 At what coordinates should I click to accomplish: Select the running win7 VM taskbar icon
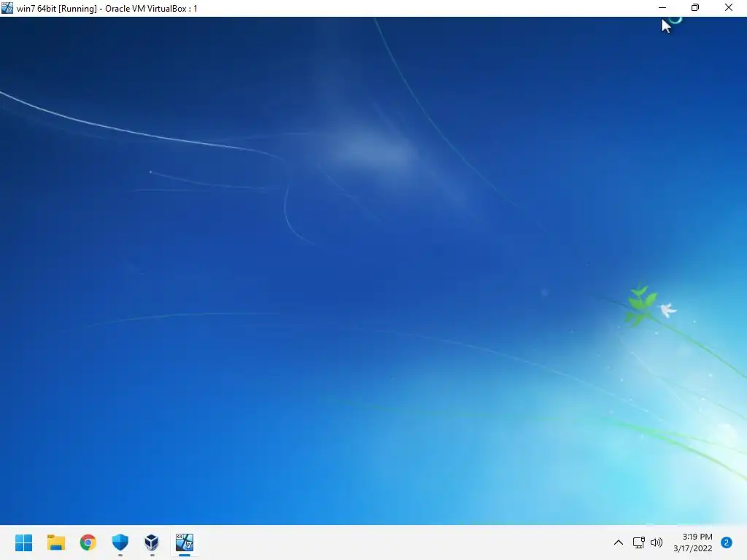[x=185, y=542]
